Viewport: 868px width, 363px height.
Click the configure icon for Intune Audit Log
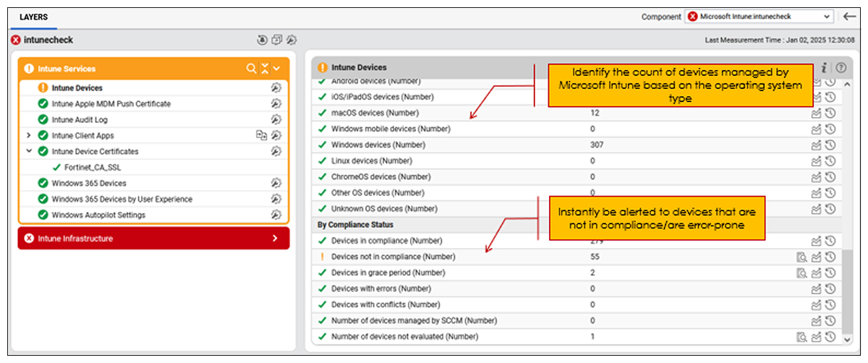pos(276,119)
